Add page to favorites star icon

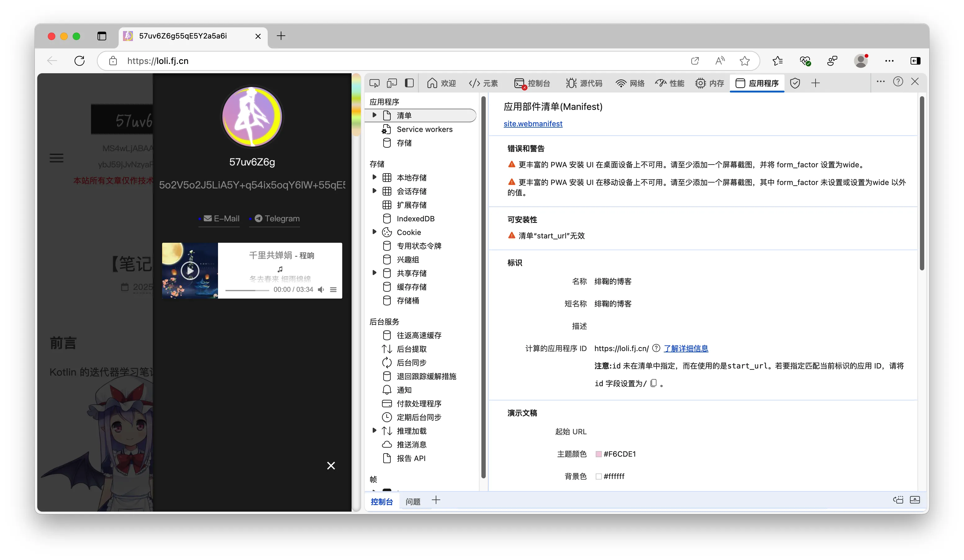tap(744, 61)
